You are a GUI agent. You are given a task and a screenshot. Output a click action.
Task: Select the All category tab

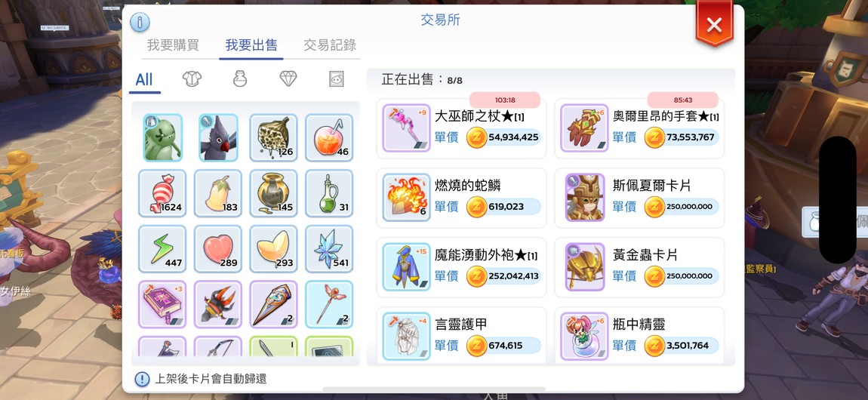[144, 79]
